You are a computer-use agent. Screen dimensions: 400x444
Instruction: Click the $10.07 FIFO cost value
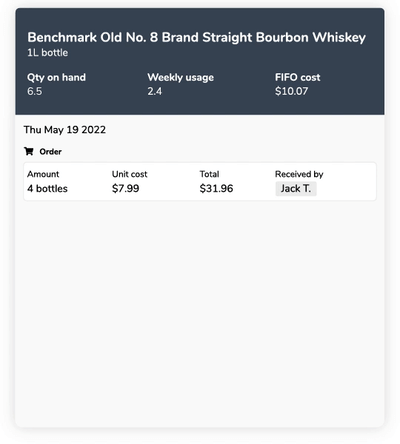pyautogui.click(x=291, y=91)
